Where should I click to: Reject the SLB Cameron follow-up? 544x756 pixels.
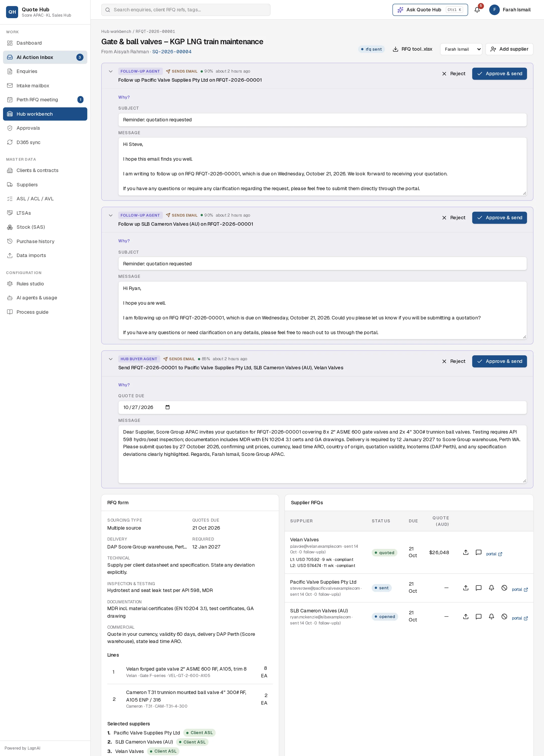[454, 218]
